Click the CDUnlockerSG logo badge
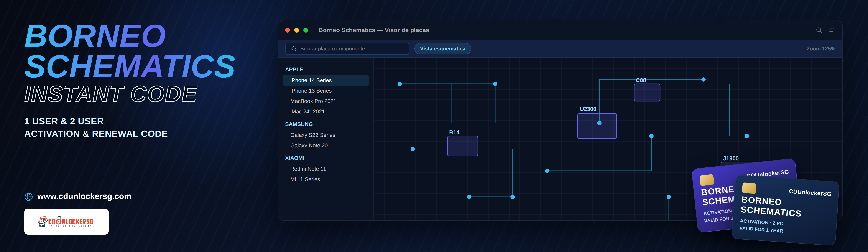The width and height of the screenshot is (868, 252). click(66, 221)
